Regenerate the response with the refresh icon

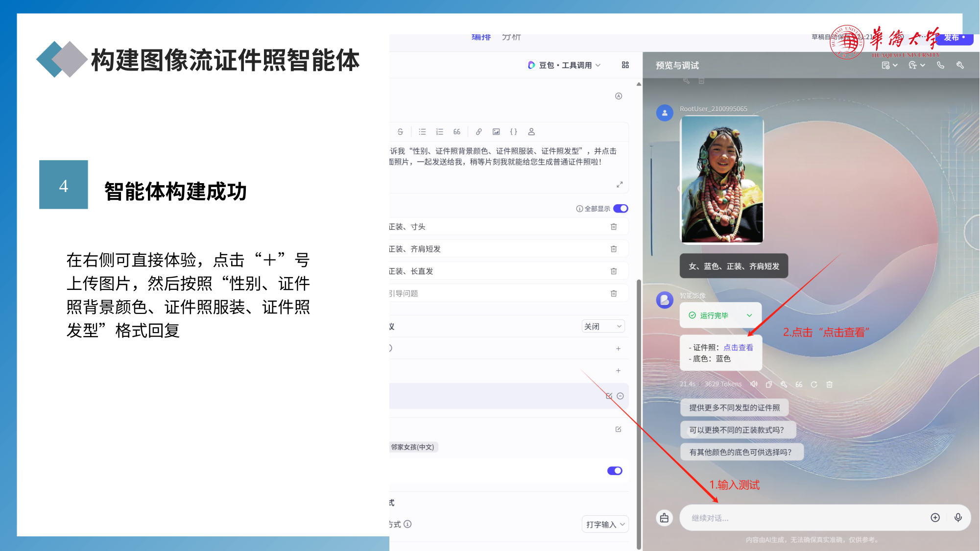[x=814, y=384]
